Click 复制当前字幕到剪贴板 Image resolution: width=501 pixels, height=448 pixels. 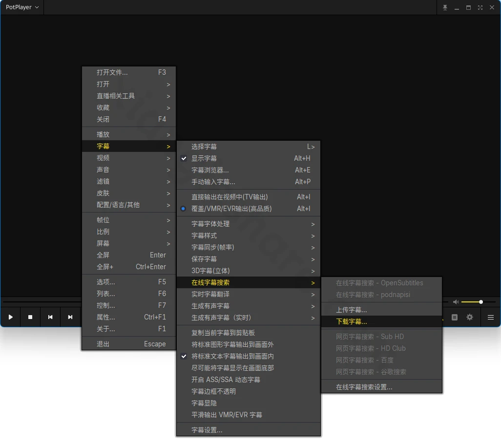pos(248,333)
